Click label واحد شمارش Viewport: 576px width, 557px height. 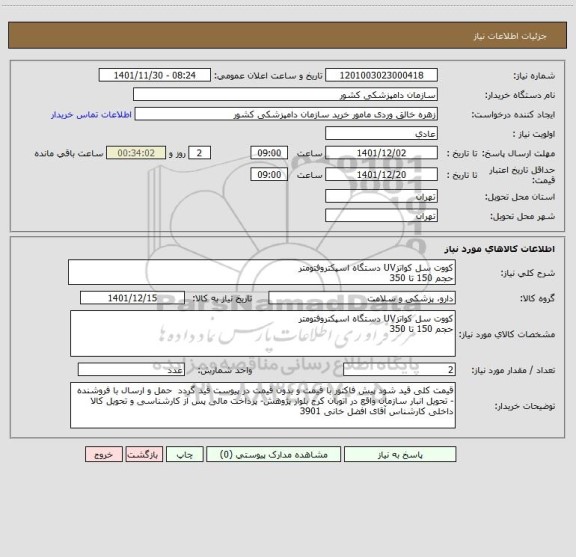[225, 370]
